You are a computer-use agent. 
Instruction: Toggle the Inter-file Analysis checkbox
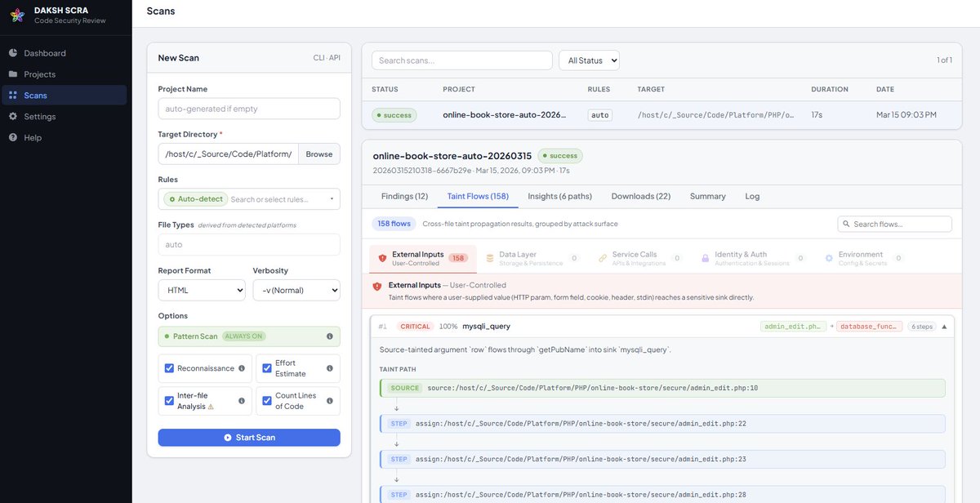click(170, 401)
